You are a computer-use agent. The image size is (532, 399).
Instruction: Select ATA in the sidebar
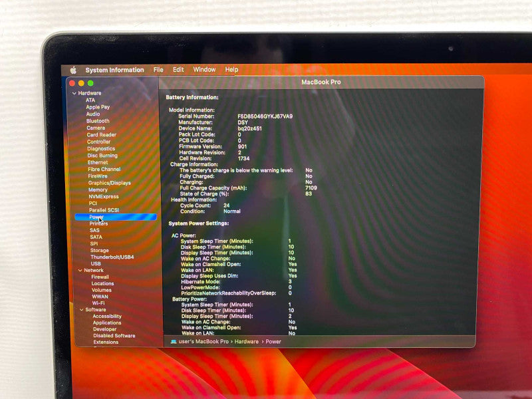click(x=90, y=100)
